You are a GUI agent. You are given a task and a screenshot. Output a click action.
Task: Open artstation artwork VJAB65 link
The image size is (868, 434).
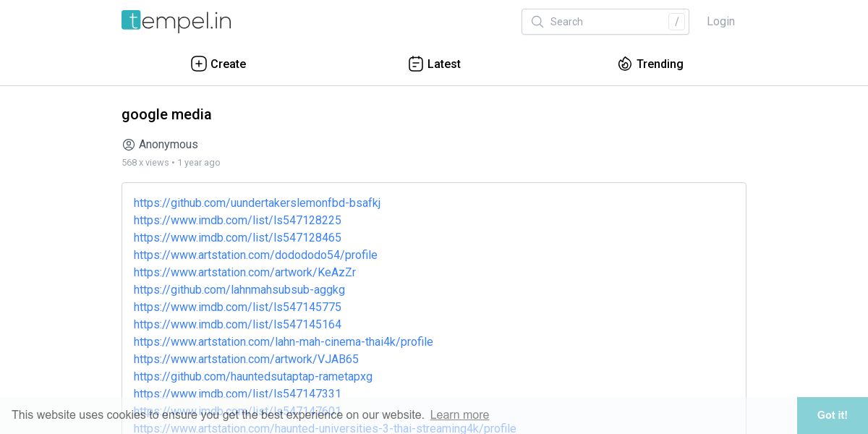[246, 359]
